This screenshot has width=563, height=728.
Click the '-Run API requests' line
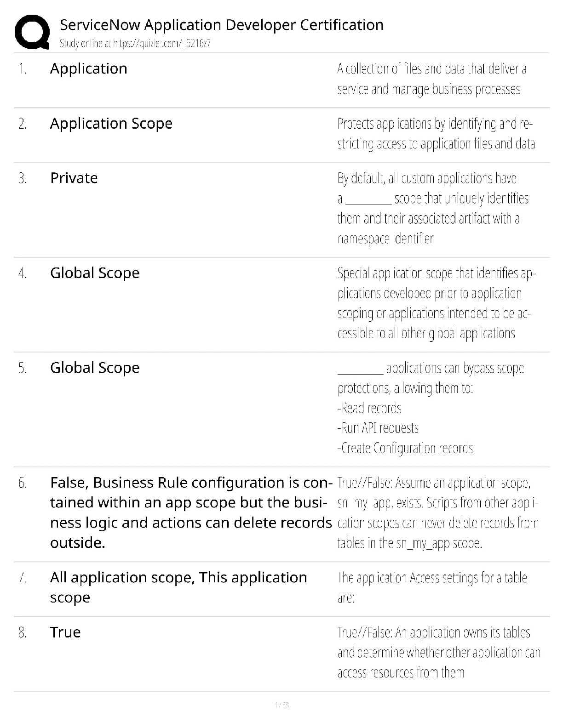pos(378,428)
